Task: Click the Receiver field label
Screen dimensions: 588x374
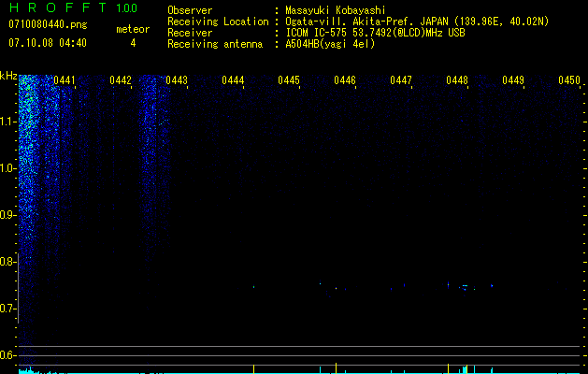Action: (x=190, y=33)
